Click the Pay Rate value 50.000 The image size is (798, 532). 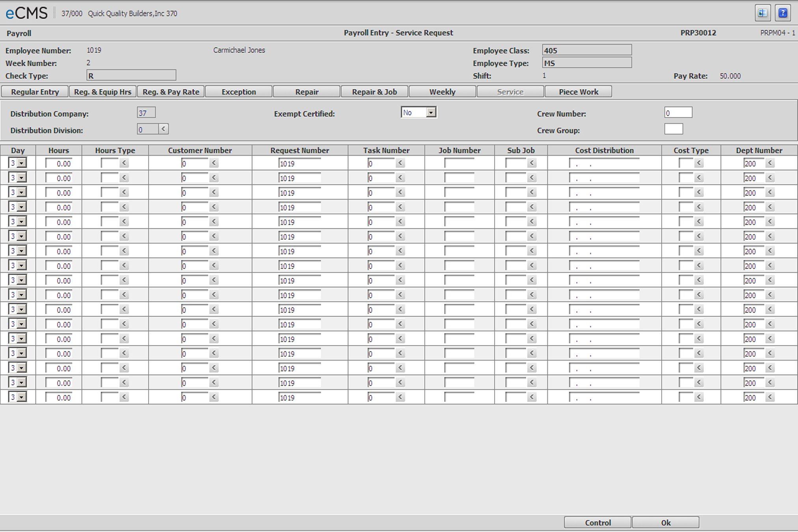(x=730, y=76)
